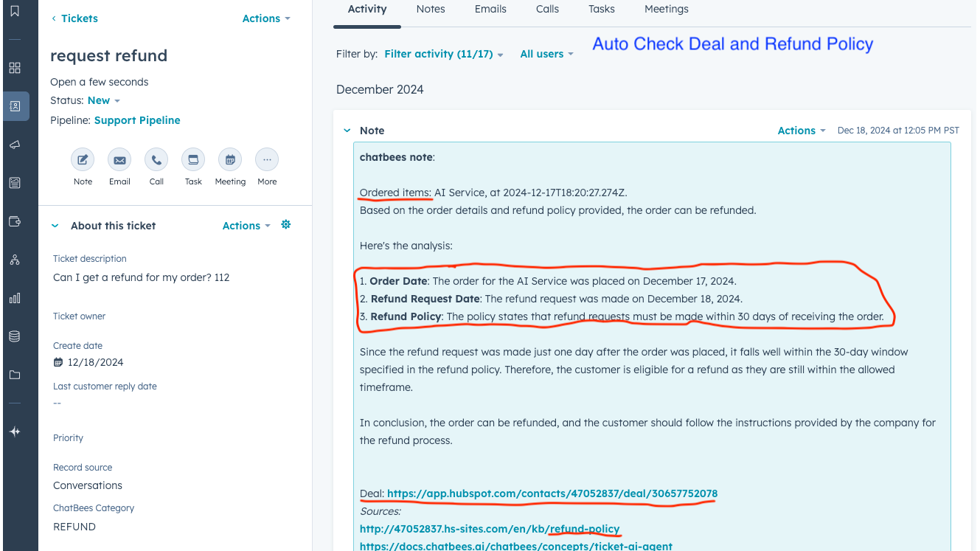The width and height of the screenshot is (980, 551).
Task: Open the ticket Status New dropdown
Action: [x=103, y=100]
